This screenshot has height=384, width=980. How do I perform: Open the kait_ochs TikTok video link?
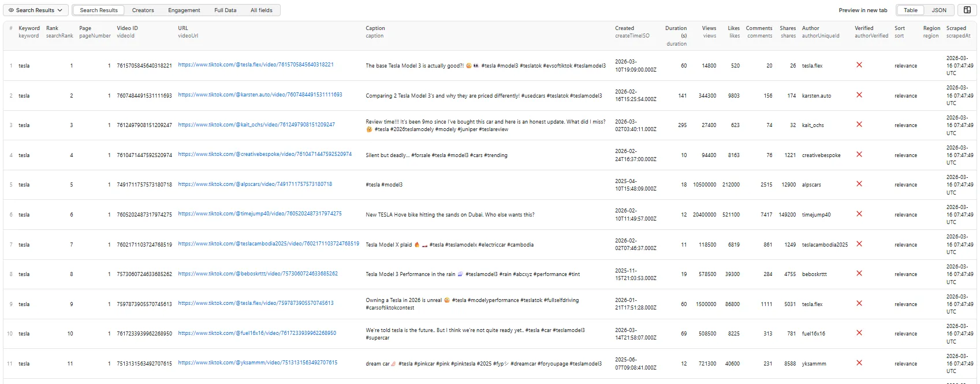click(256, 124)
